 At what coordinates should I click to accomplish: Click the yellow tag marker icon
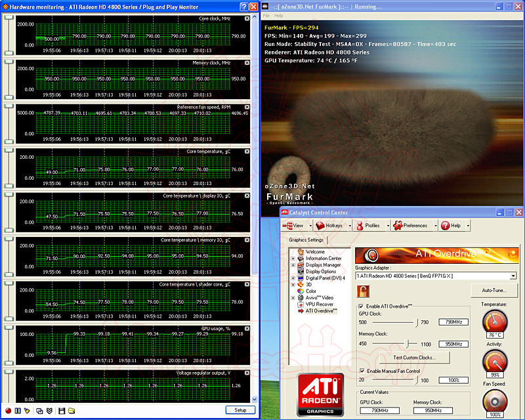pyautogui.click(x=27, y=411)
